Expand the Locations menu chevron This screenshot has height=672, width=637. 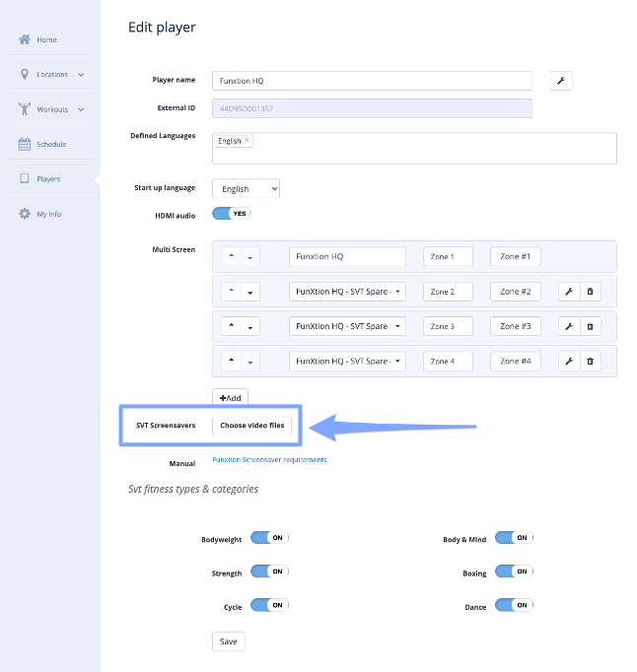(81, 75)
